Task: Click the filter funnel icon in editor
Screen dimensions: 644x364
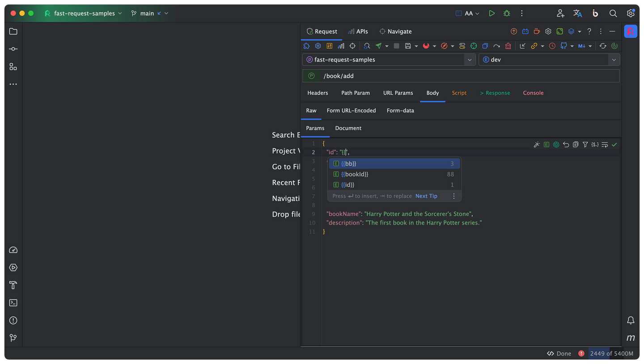Action: coord(585,145)
